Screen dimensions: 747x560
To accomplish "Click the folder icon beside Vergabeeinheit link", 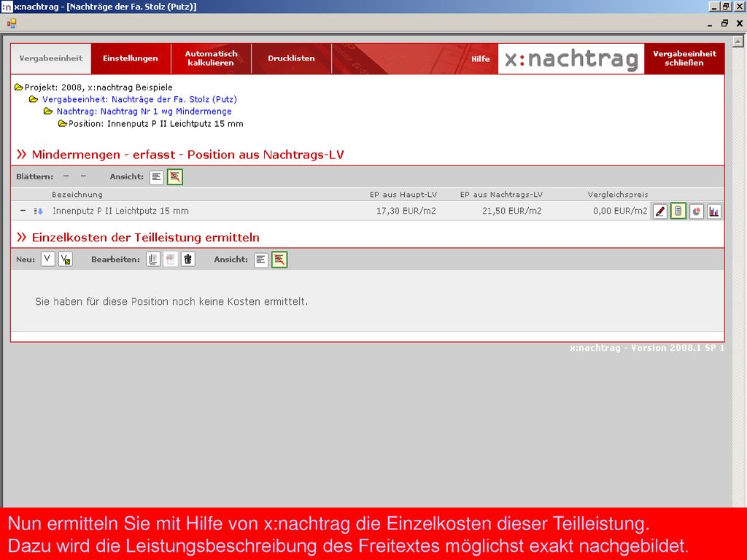I will (x=34, y=99).
